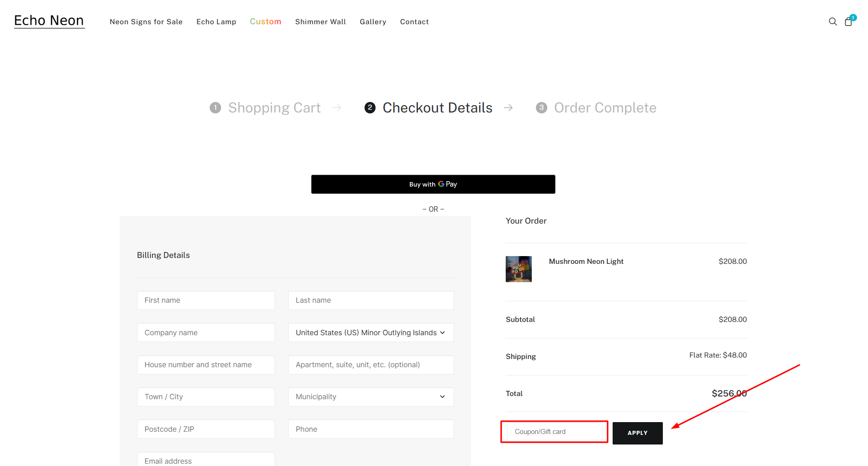Image resolution: width=868 pixels, height=466 pixels.
Task: Click the Flat Rate: $48.00 shipping text
Action: [x=718, y=355]
